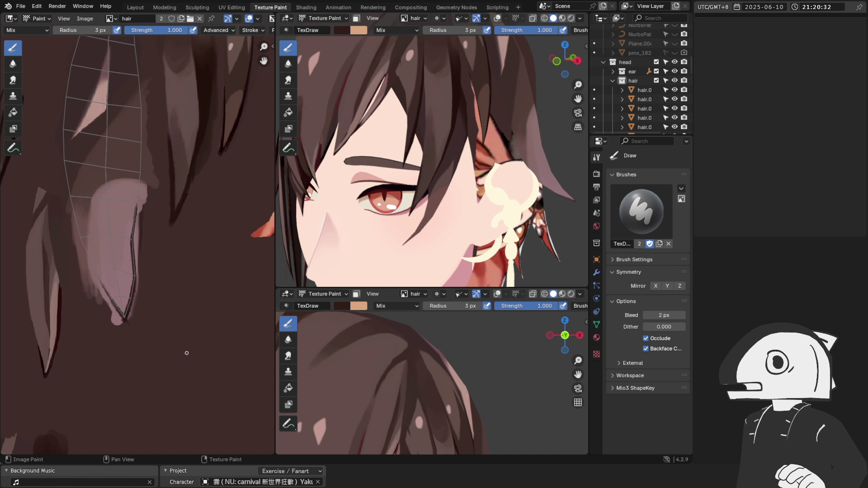This screenshot has width=868, height=488.
Task: Collapse hair collection in outliner
Action: point(613,81)
